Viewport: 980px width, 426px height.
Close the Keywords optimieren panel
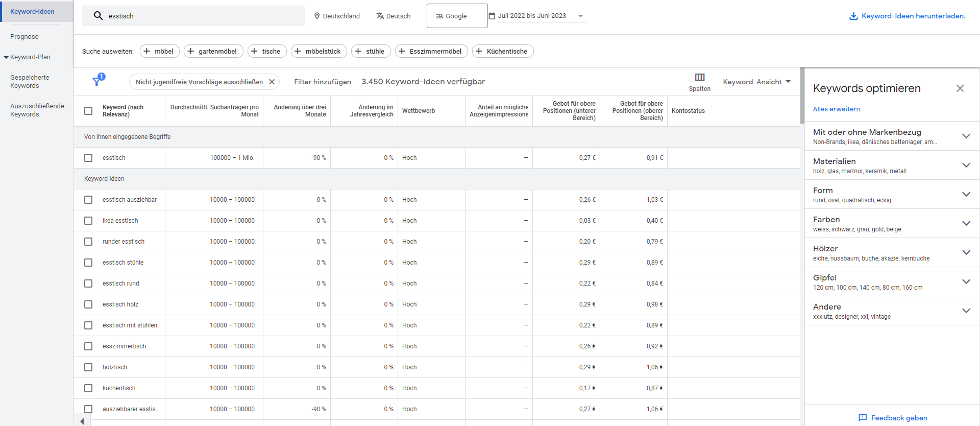click(960, 88)
